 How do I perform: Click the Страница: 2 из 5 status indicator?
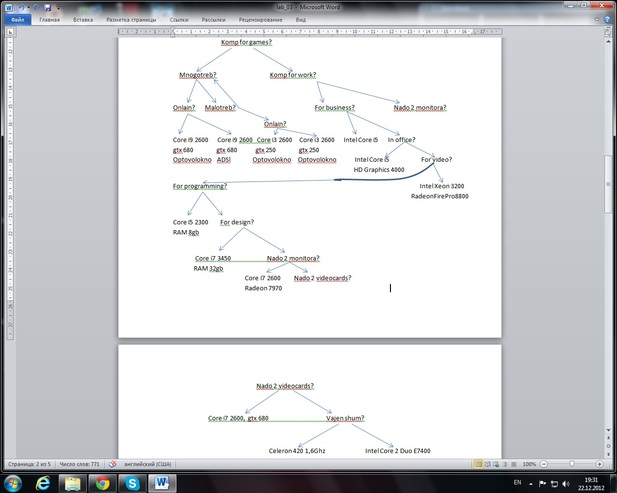30,464
